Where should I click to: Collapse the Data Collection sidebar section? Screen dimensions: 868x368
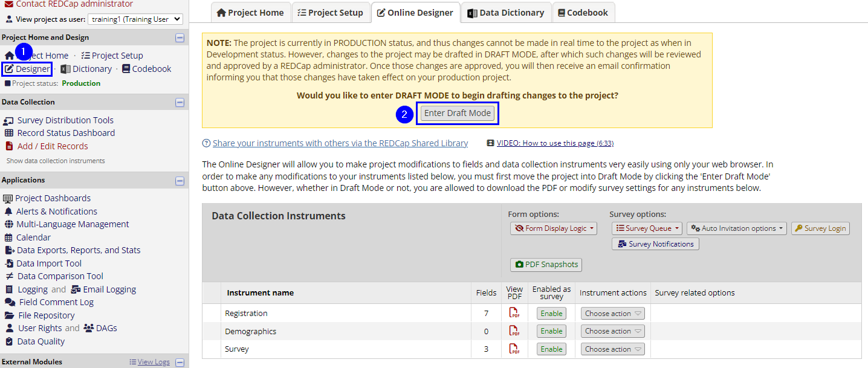coord(180,102)
